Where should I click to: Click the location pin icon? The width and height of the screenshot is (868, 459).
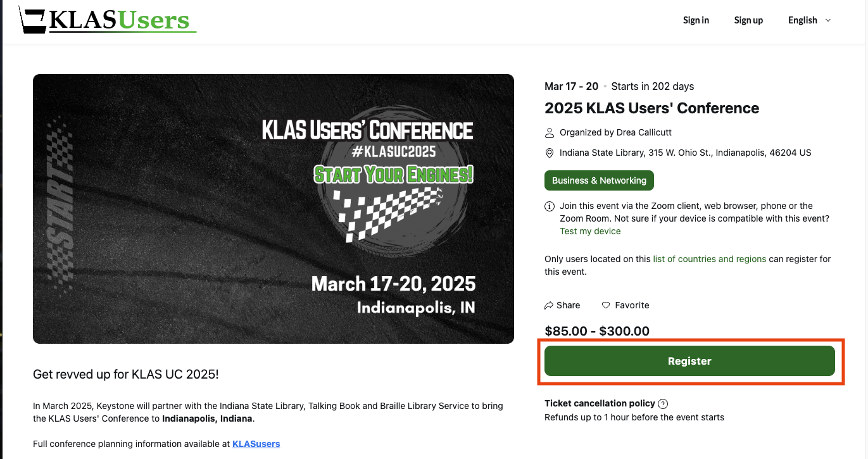point(549,153)
